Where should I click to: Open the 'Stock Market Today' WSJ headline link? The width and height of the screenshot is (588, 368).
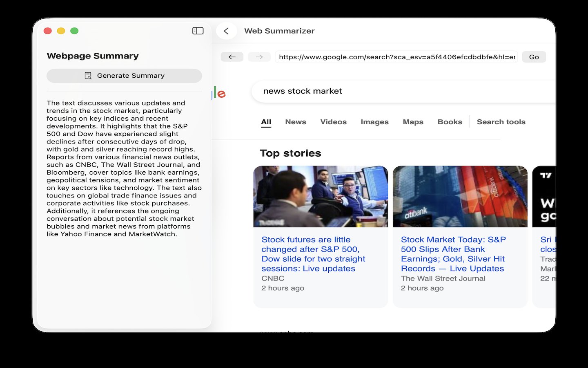(453, 254)
